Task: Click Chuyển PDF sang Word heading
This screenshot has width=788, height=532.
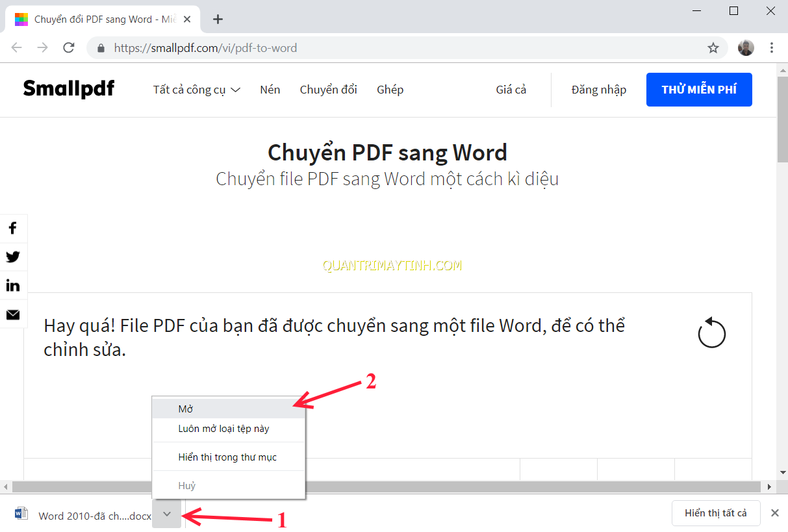Action: pos(387,153)
